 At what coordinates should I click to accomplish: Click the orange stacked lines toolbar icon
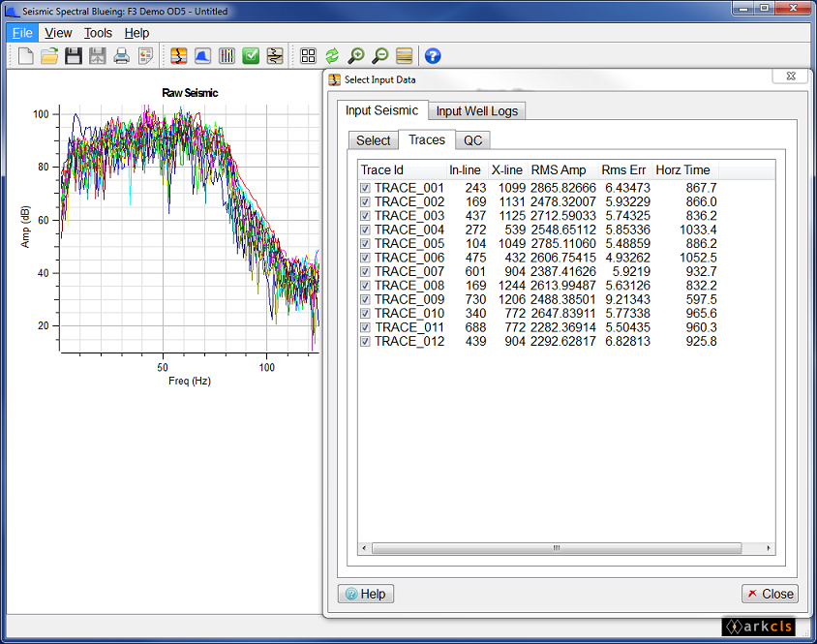[405, 56]
